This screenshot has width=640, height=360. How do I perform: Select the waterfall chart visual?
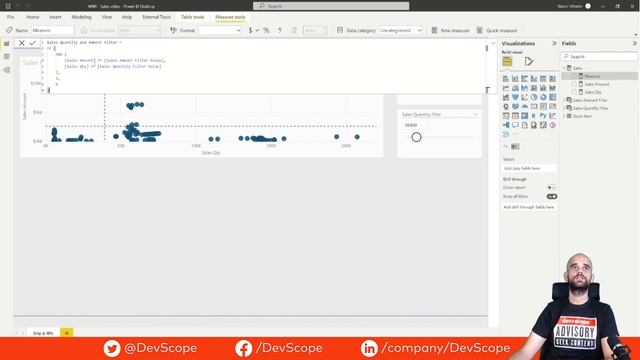(506, 97)
